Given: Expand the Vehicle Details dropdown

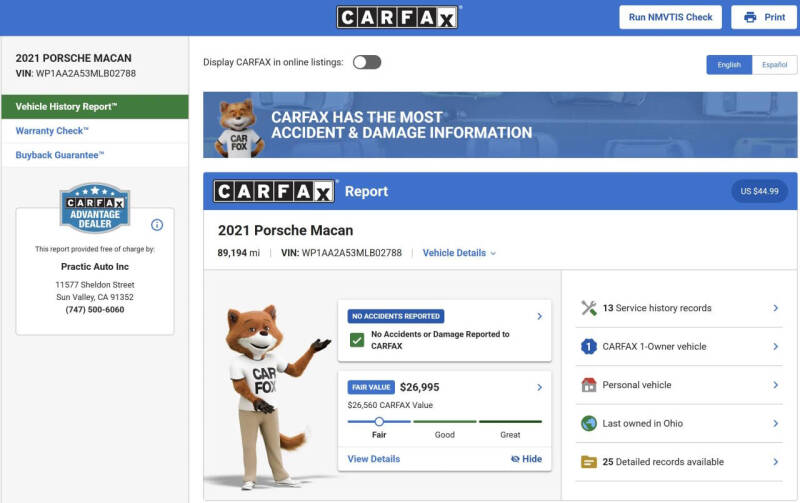Looking at the screenshot, I should pyautogui.click(x=459, y=253).
